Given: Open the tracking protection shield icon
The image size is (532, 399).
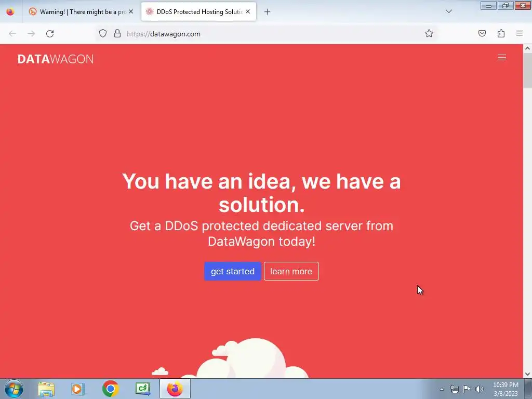Looking at the screenshot, I should tap(103, 34).
